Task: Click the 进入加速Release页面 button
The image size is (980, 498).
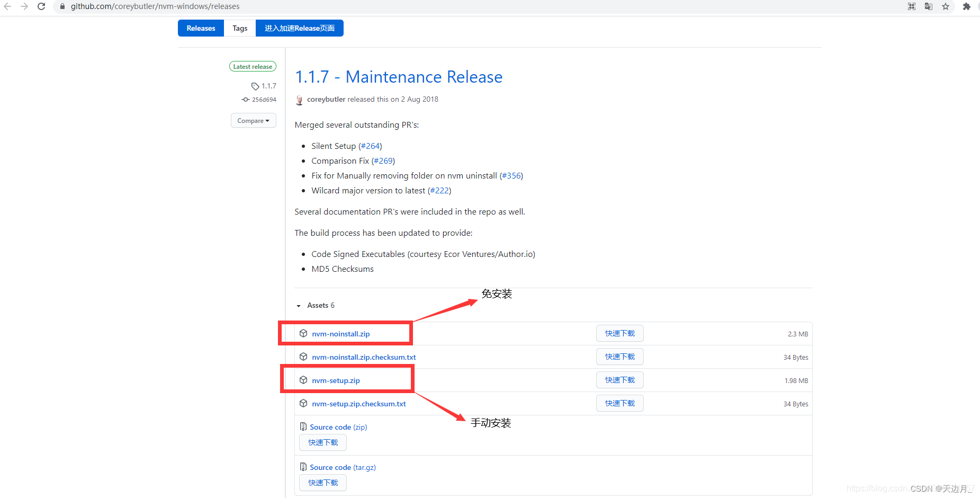Action: (300, 28)
